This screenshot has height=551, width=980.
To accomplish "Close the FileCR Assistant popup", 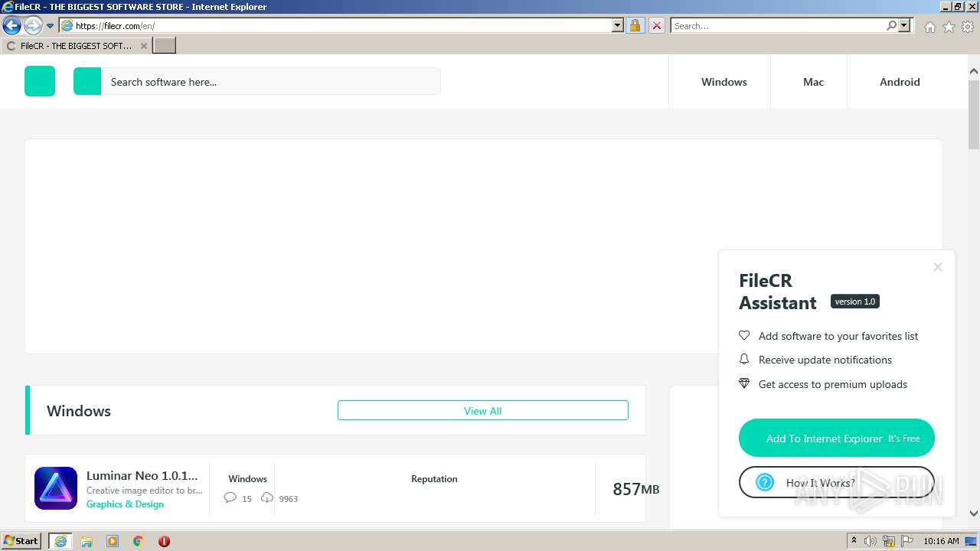I will 937,267.
